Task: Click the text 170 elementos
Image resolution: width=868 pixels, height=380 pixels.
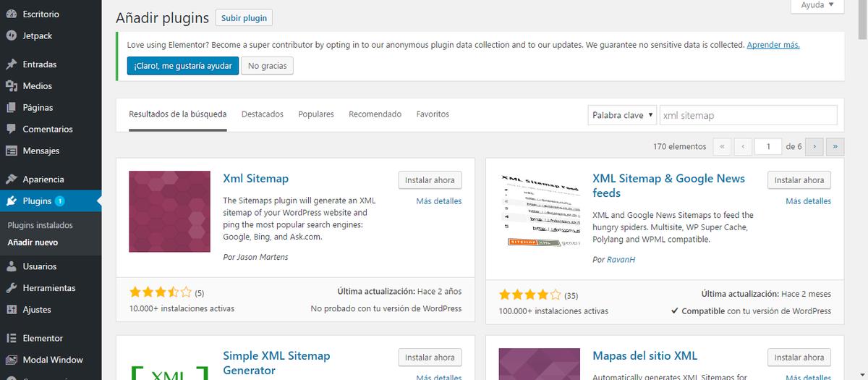Action: (679, 146)
